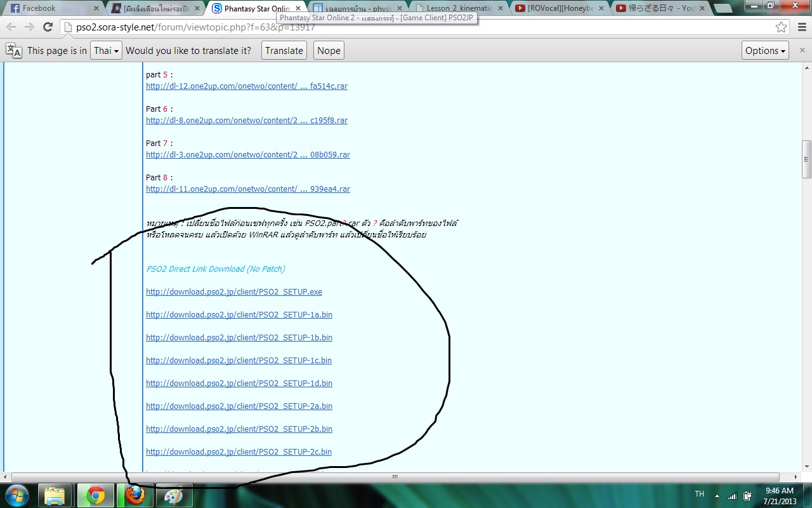Open the Part 8 link ending 939ea4.rar
Image resolution: width=812 pixels, height=508 pixels.
(248, 189)
